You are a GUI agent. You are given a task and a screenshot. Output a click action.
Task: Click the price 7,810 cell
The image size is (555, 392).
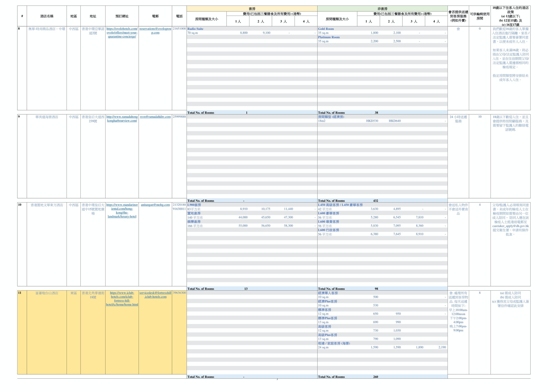pyautogui.click(x=419, y=218)
